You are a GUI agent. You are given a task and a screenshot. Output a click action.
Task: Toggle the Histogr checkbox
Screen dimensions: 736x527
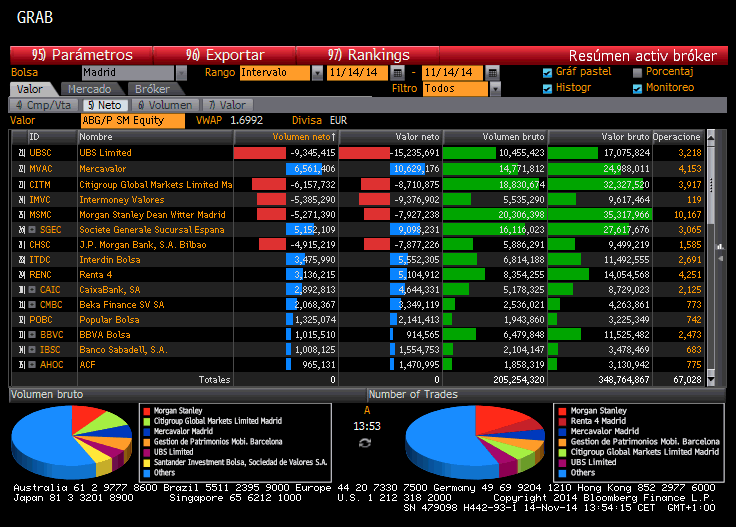coord(547,89)
